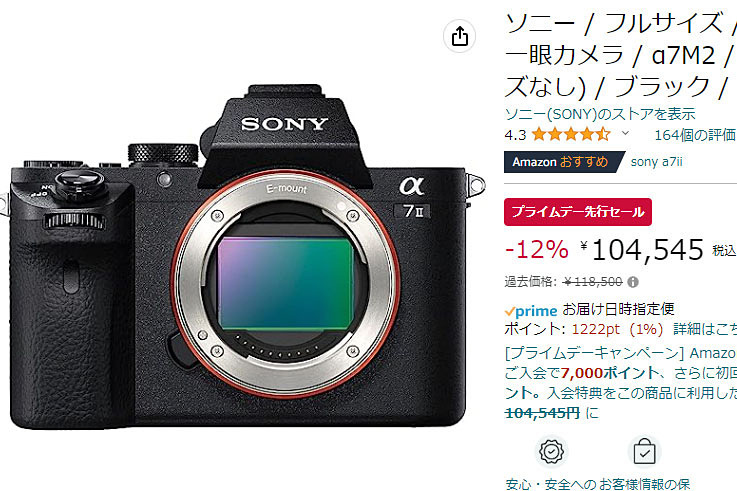Open the info icon beside 過去価格

click(633, 282)
